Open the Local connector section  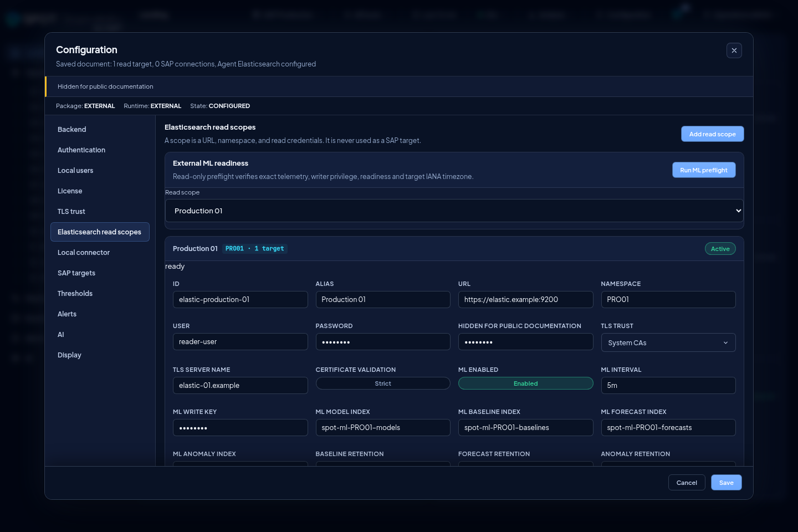[100, 253]
